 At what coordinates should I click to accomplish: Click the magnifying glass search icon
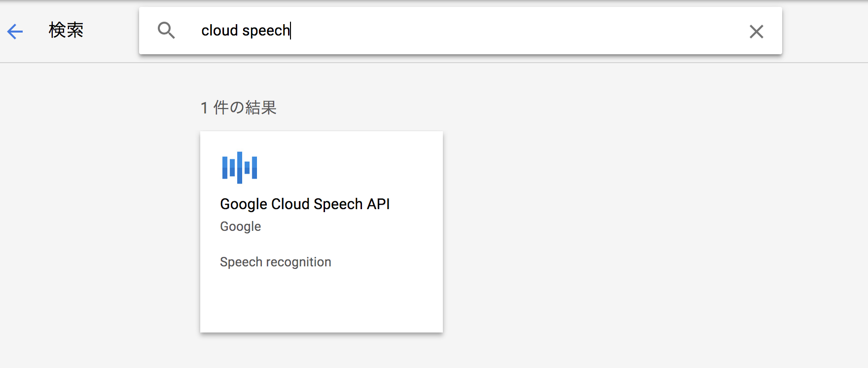coord(166,31)
